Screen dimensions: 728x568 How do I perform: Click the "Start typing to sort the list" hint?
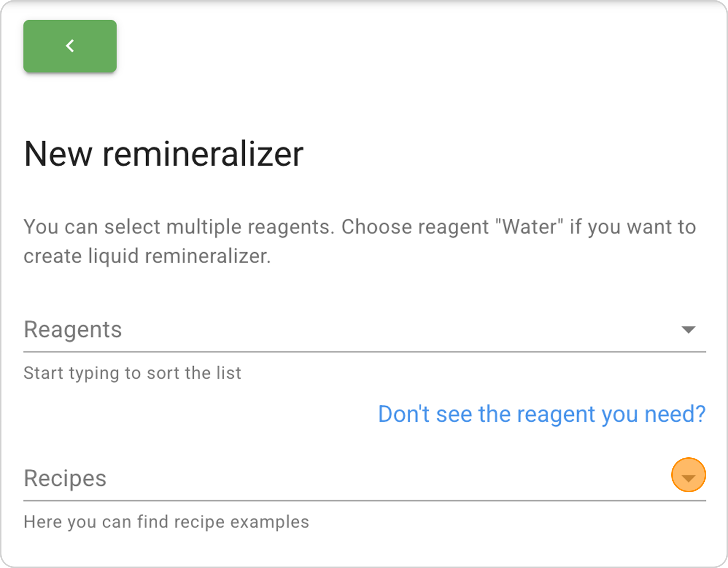(132, 373)
